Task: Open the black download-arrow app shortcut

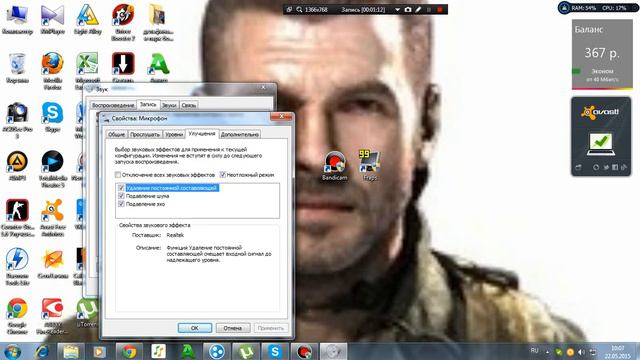Action: 123,67
